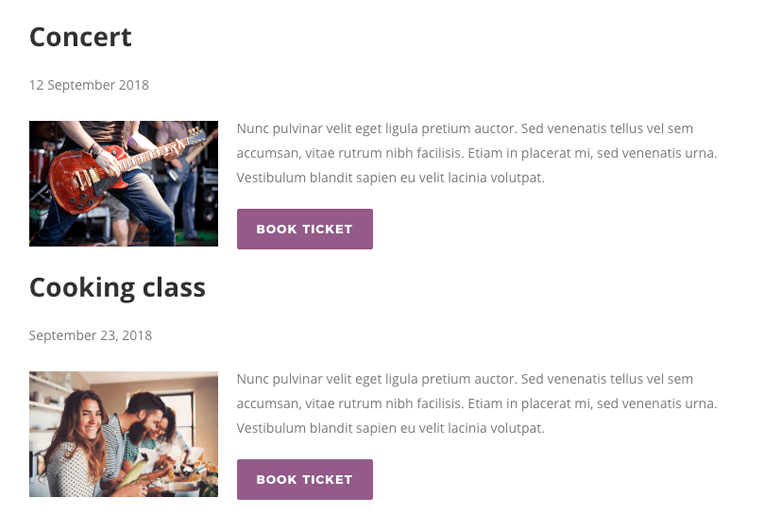The height and width of the screenshot is (529, 757).
Task: Click "2018" in the Concert date
Action: 133,85
